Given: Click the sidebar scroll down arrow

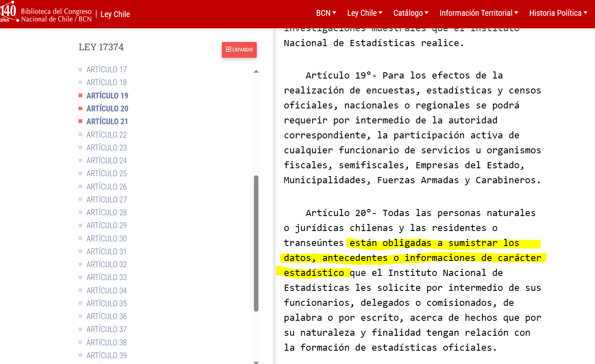Looking at the screenshot, I should click(x=256, y=362).
